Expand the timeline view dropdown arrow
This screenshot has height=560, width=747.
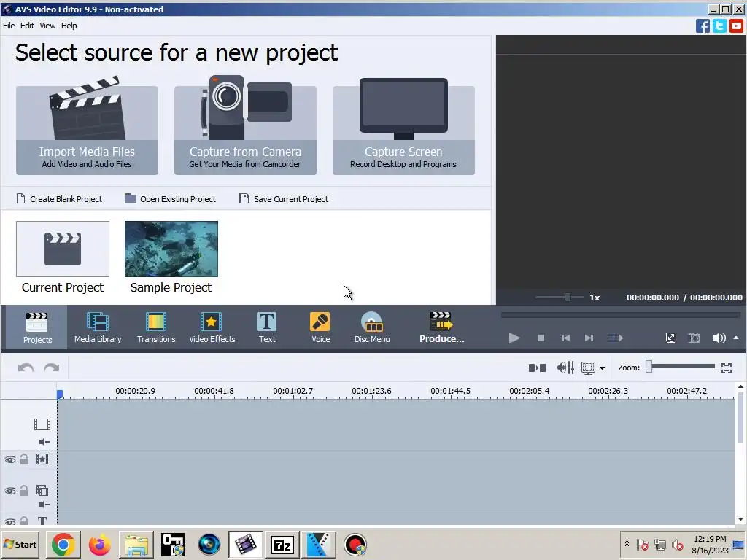click(602, 368)
